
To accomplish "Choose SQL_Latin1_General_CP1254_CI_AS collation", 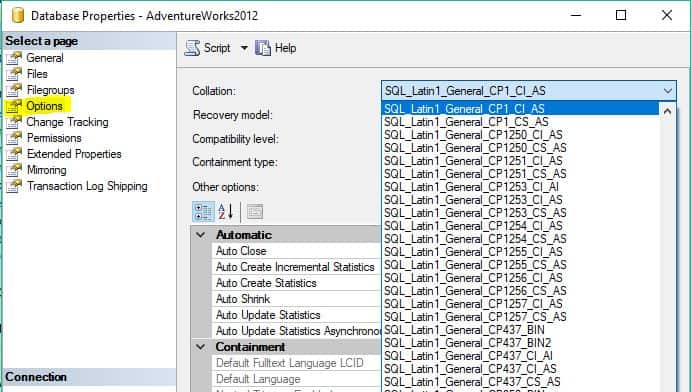I will coord(520,226).
